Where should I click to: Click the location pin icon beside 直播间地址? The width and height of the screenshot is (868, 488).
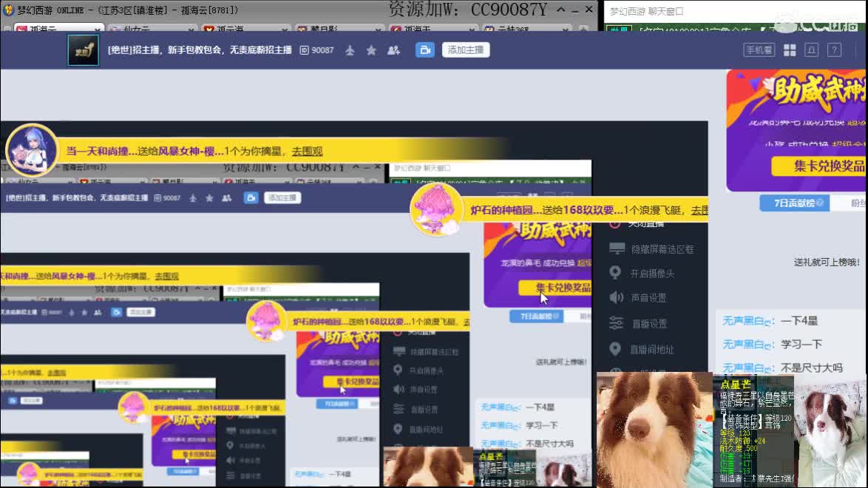[615, 348]
